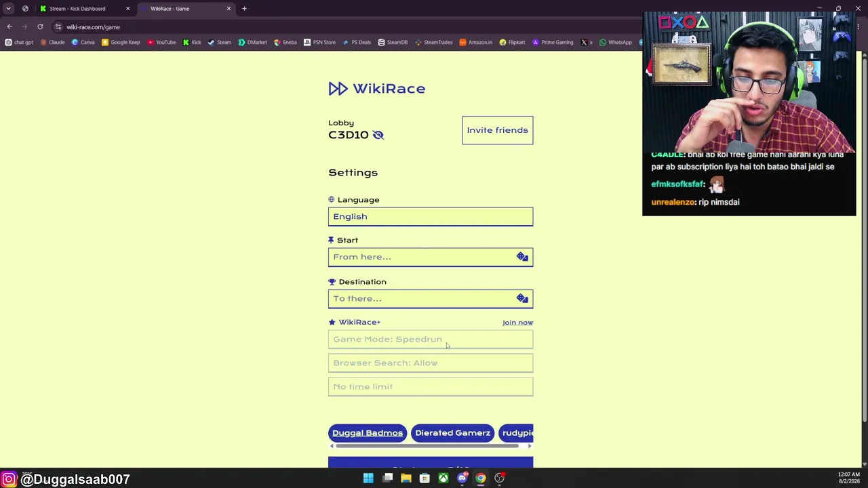Randomize the Destination article with dice icon
This screenshot has width=868, height=488.
tap(522, 298)
